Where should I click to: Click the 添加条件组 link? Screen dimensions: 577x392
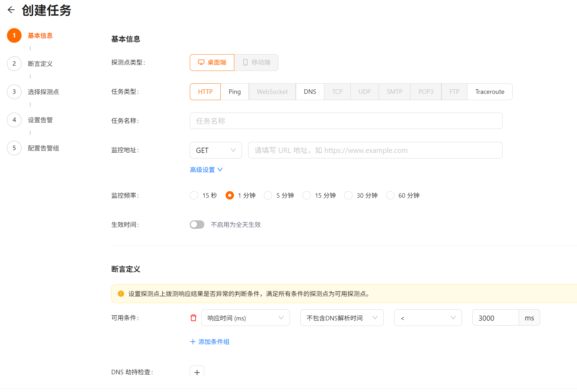click(x=210, y=342)
